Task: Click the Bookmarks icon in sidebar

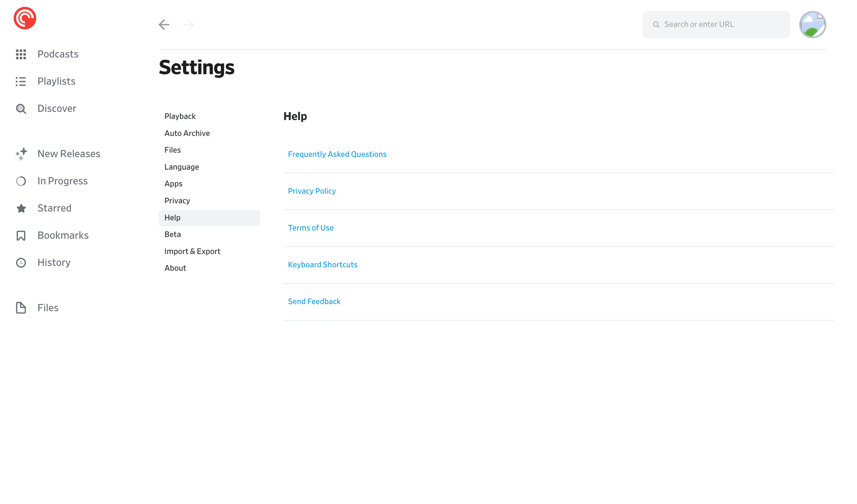Action: click(x=21, y=236)
